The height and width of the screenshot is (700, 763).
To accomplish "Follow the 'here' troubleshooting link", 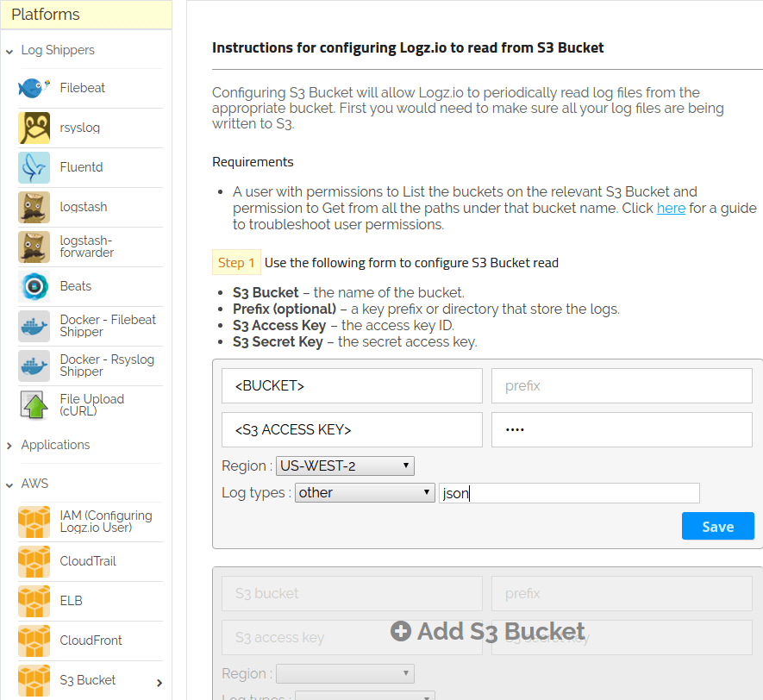I will point(671,208).
